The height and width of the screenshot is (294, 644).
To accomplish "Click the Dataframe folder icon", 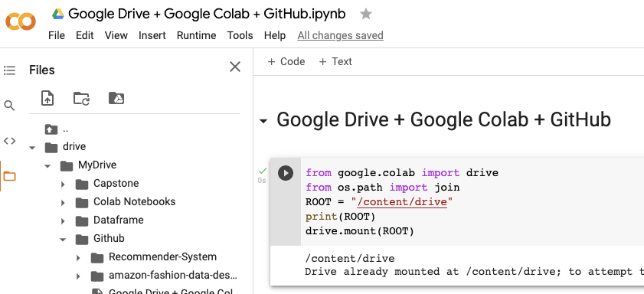I will (82, 221).
